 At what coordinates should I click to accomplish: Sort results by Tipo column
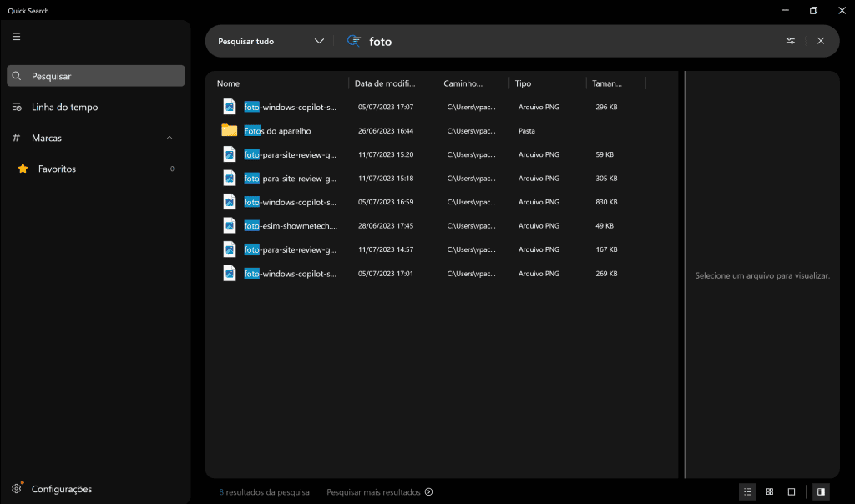[524, 83]
